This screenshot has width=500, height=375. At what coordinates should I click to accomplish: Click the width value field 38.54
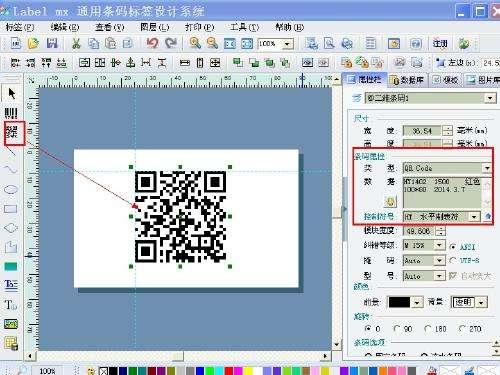point(422,131)
